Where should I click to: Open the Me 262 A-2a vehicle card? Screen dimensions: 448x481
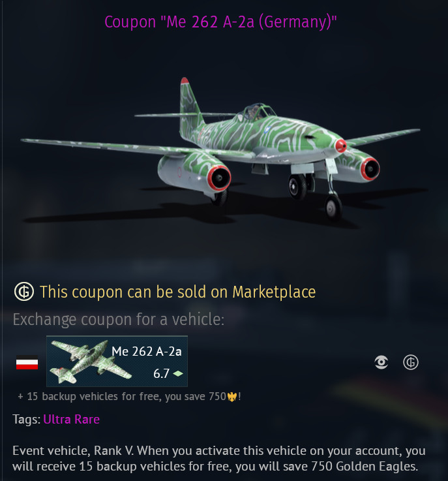(x=117, y=362)
